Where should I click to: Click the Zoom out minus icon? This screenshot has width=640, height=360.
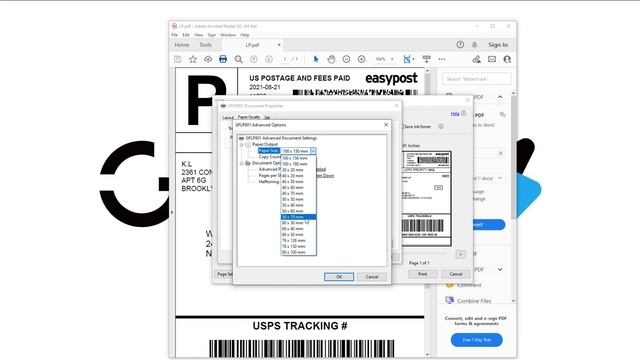tap(346, 59)
